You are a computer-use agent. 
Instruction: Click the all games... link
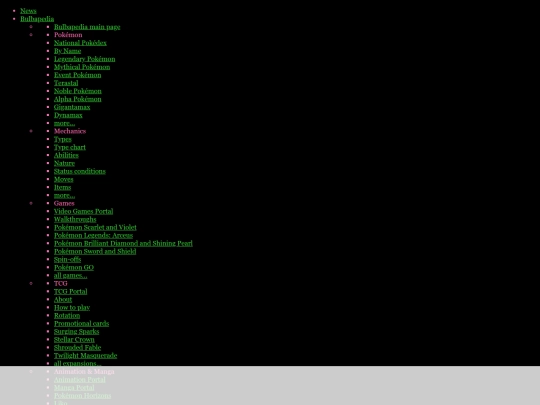coord(71,276)
